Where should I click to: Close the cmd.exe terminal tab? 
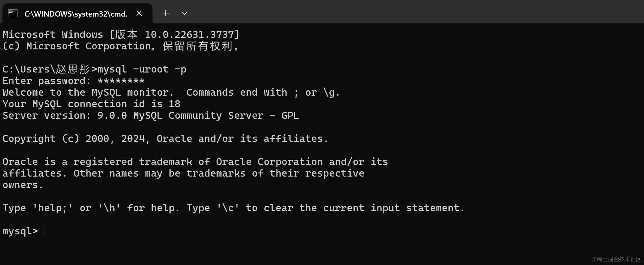pos(139,13)
